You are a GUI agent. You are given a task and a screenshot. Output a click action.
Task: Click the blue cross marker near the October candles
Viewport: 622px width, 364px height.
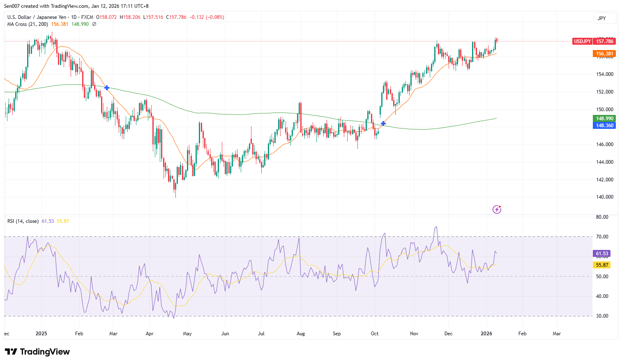point(383,123)
